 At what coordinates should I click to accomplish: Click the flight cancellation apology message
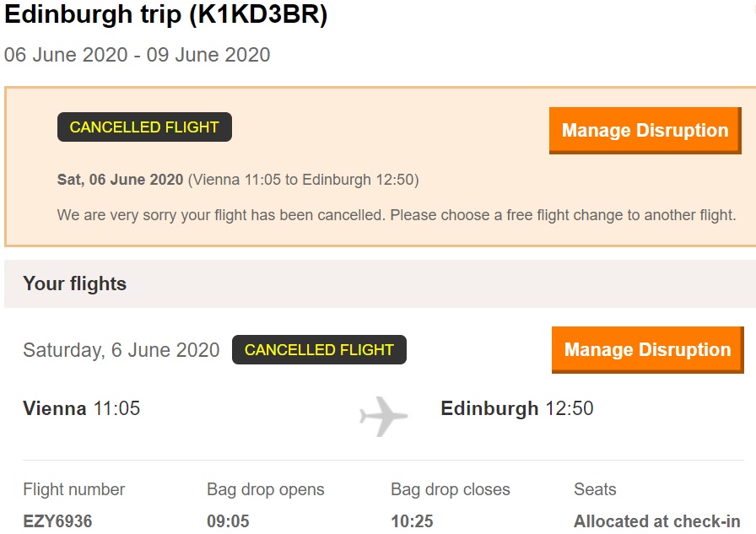(397, 215)
